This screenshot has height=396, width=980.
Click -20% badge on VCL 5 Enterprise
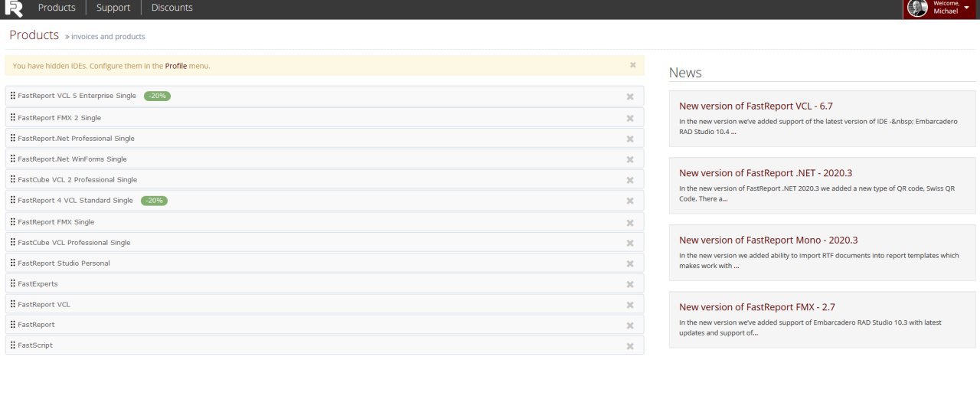[x=157, y=96]
